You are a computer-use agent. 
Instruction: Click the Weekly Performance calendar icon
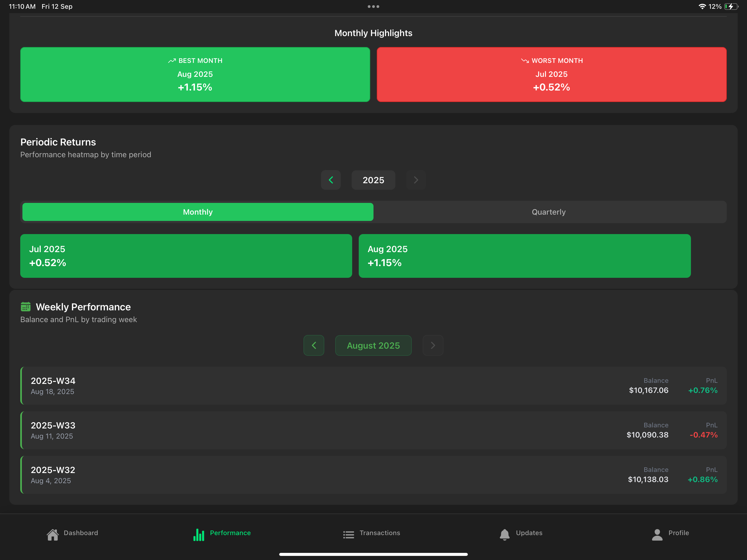click(26, 307)
